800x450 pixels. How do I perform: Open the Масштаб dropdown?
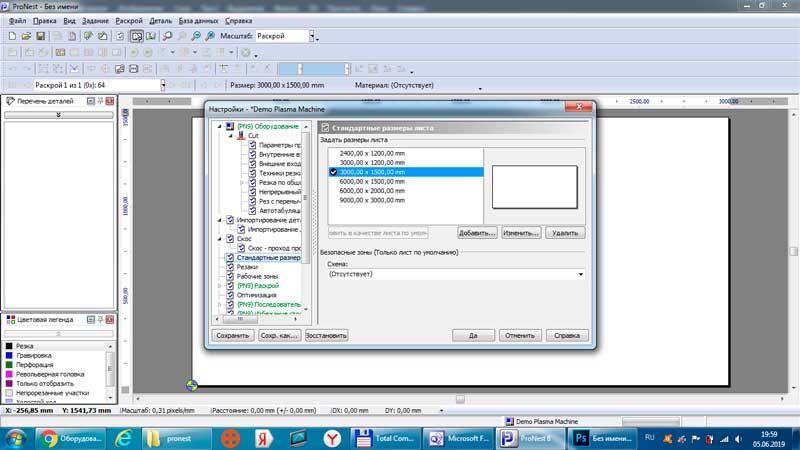(x=312, y=36)
